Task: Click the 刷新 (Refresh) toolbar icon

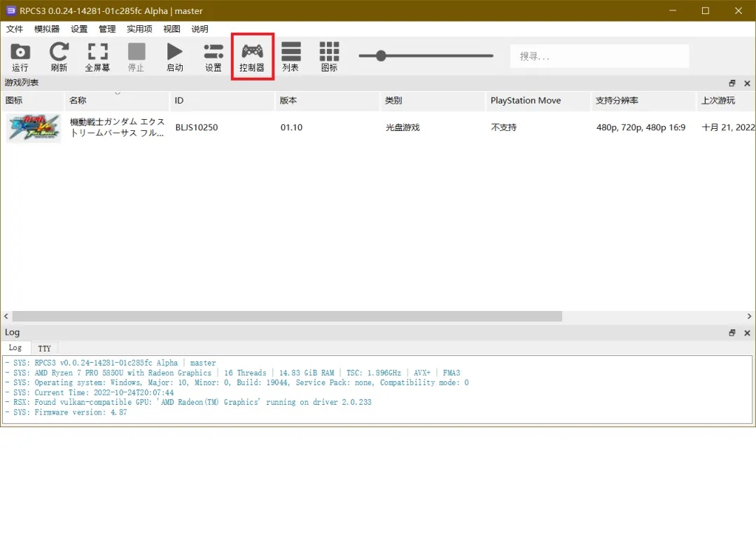Action: tap(59, 57)
